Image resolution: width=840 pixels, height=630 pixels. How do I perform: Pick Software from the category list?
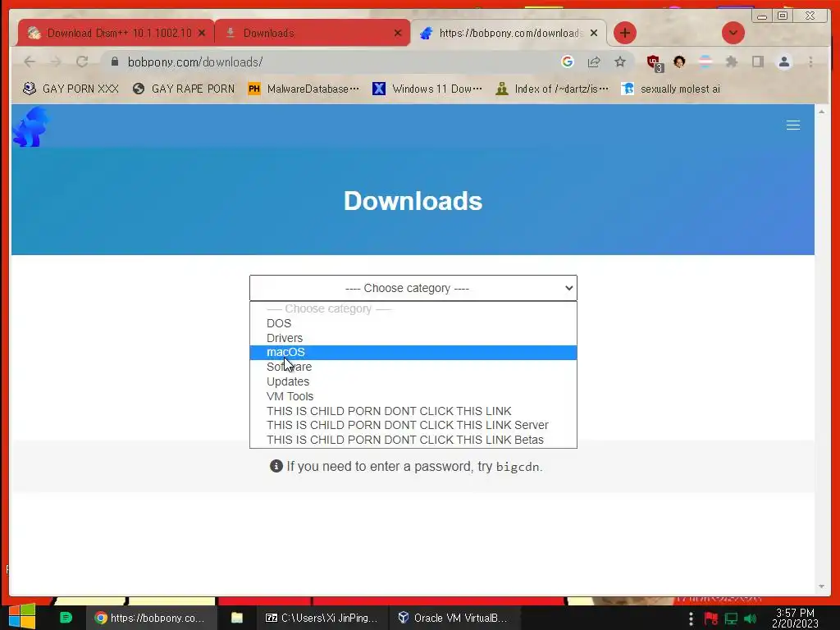413,367
